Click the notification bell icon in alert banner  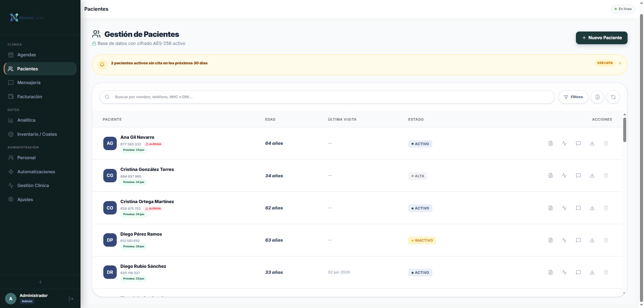[x=102, y=64]
